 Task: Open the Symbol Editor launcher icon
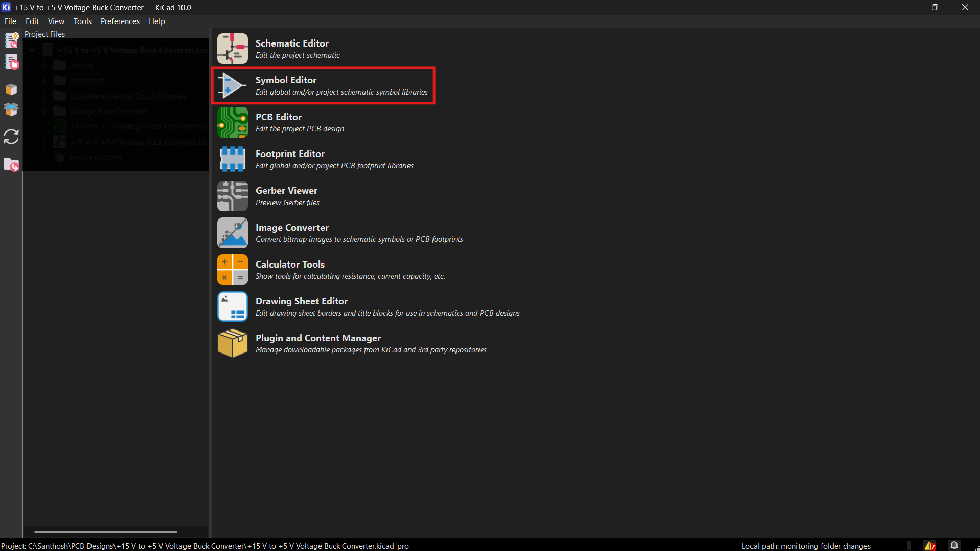click(232, 85)
